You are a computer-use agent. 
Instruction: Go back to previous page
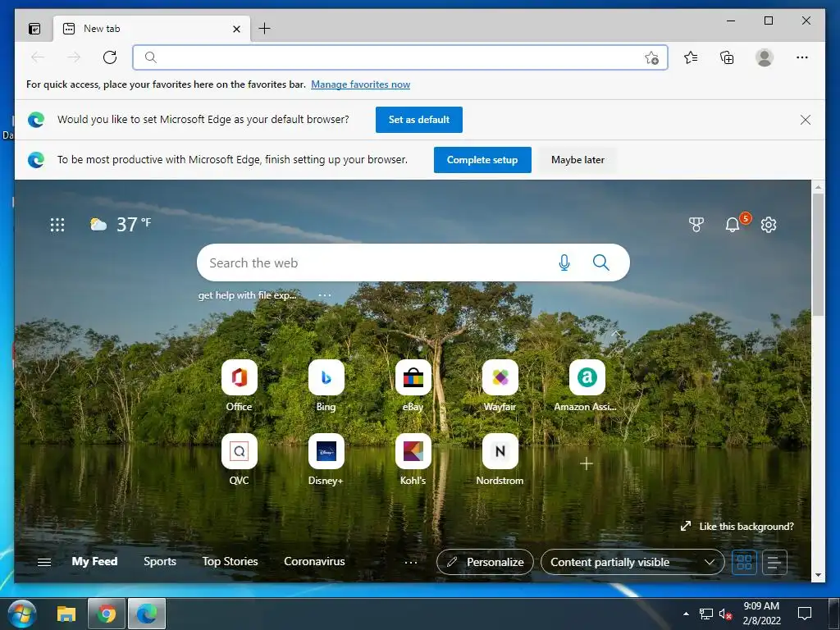click(38, 57)
